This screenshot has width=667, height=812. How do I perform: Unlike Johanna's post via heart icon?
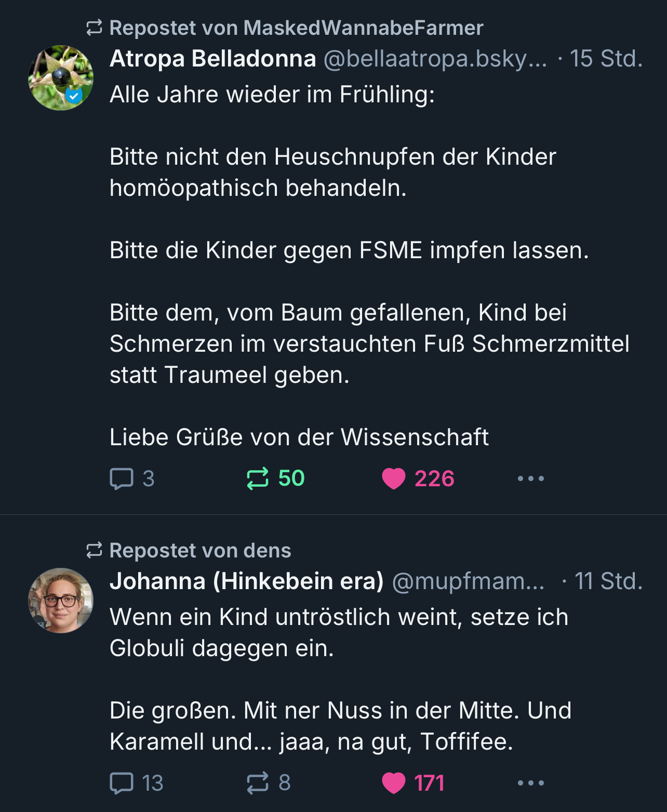tap(394, 783)
